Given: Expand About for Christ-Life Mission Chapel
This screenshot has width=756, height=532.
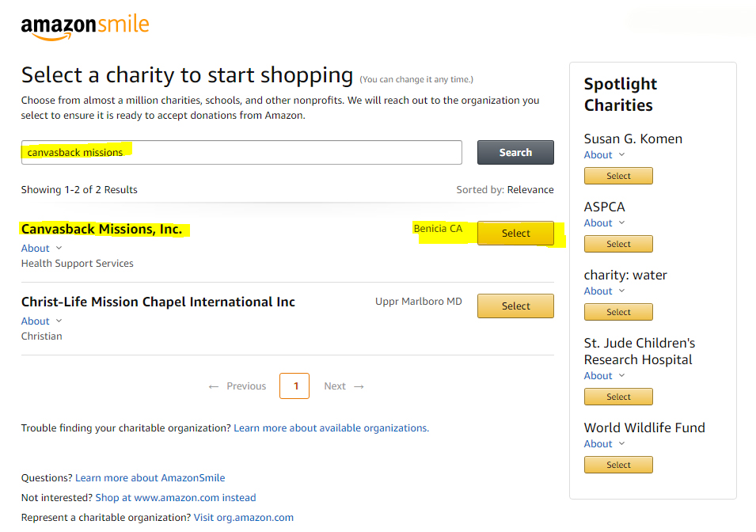Looking at the screenshot, I should (x=41, y=321).
